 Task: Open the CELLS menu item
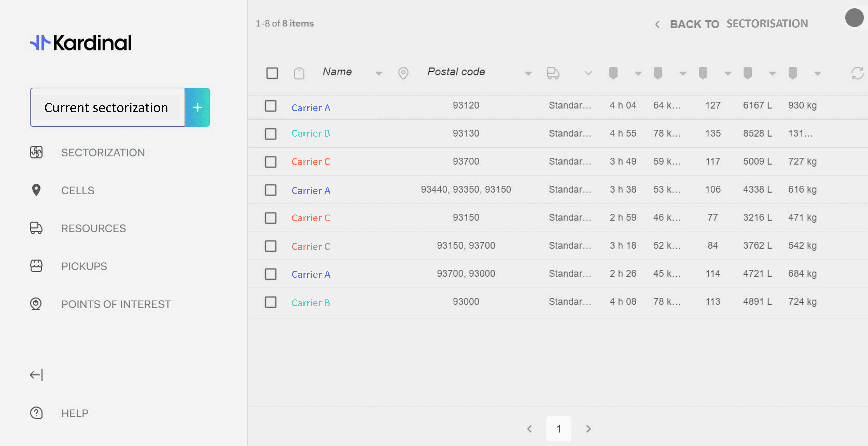(77, 190)
